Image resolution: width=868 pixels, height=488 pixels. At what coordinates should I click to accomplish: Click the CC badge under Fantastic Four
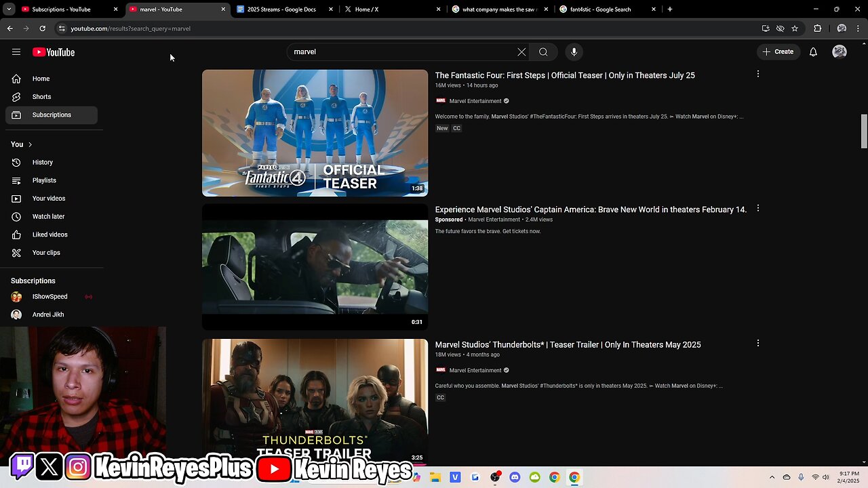tap(456, 128)
